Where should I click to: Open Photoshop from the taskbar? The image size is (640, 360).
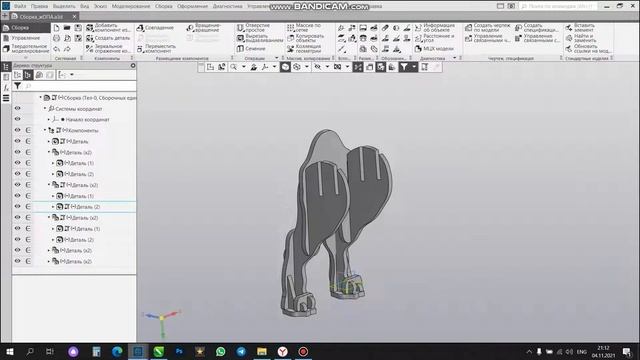(179, 351)
